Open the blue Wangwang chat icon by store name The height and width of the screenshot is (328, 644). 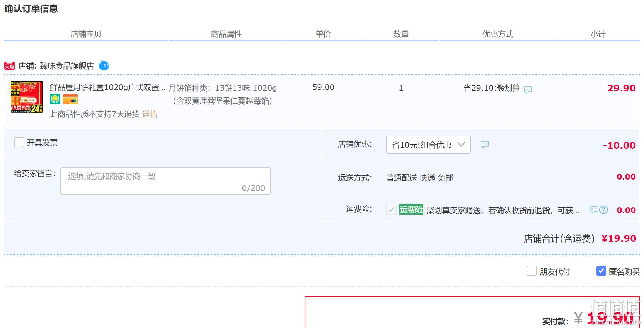(104, 65)
